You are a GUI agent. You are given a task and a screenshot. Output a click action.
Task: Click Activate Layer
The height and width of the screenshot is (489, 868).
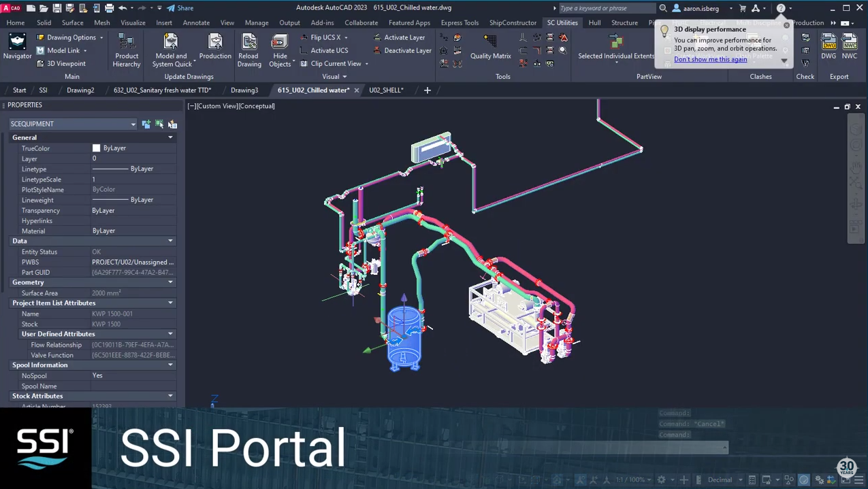[x=399, y=37]
